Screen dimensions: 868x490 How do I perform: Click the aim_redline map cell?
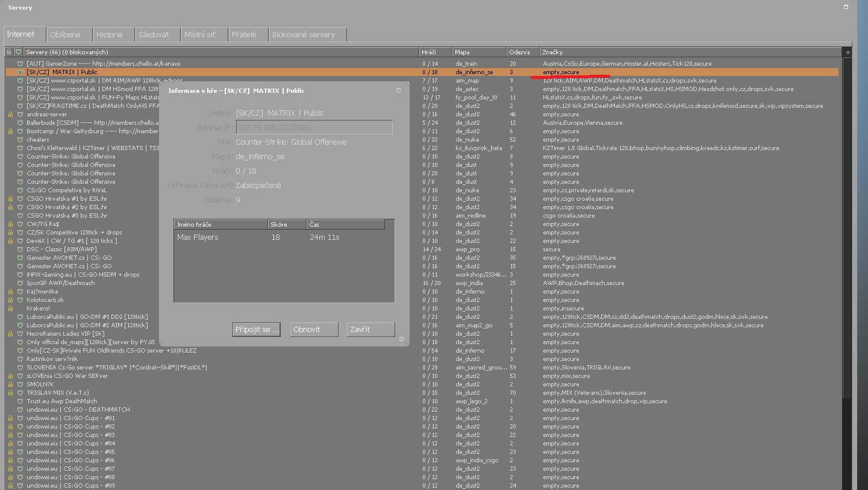click(x=470, y=215)
